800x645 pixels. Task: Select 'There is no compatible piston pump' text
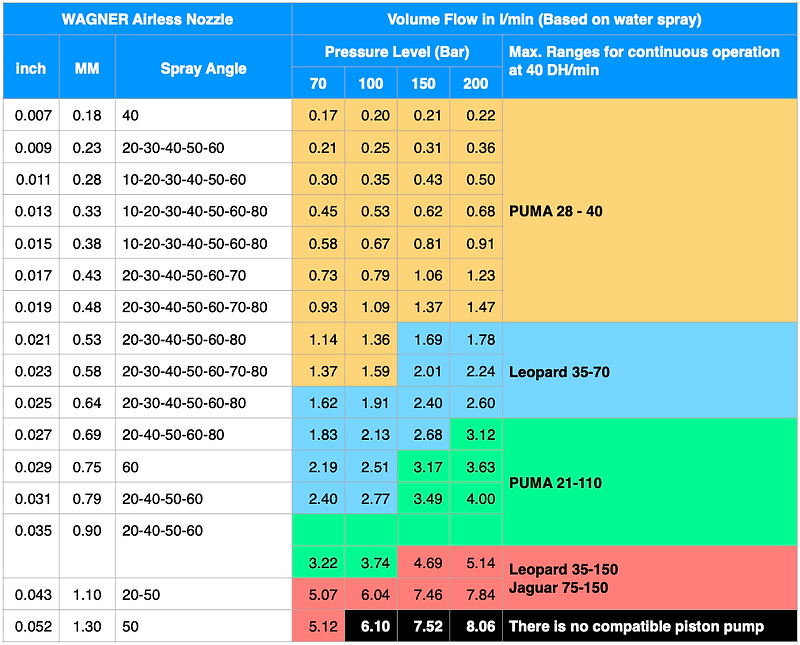pyautogui.click(x=636, y=627)
